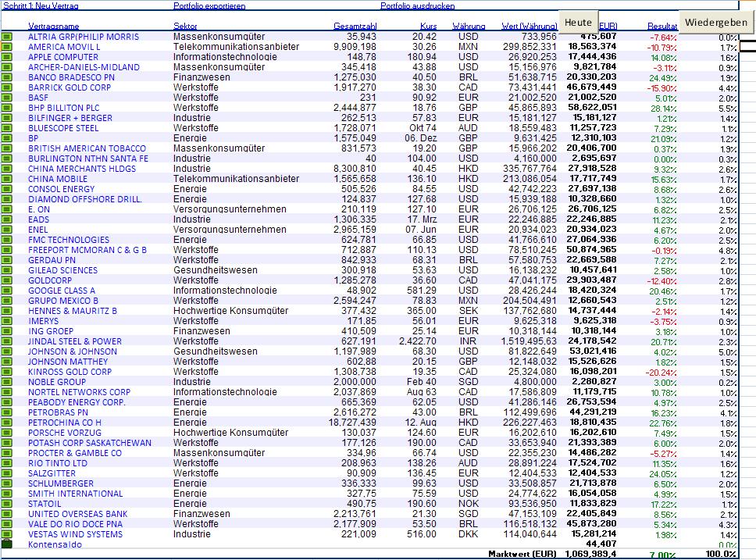Click the Heute button
This screenshot has width=756, height=560.
click(578, 22)
